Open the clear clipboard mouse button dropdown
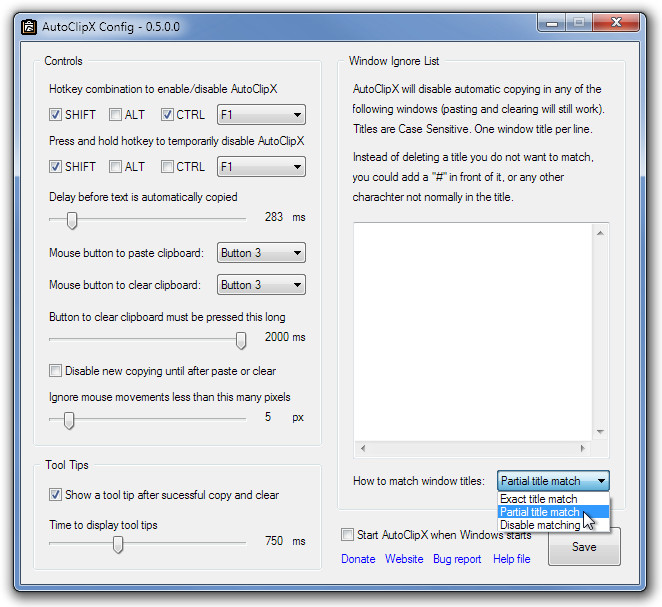This screenshot has height=607, width=662. [261, 285]
